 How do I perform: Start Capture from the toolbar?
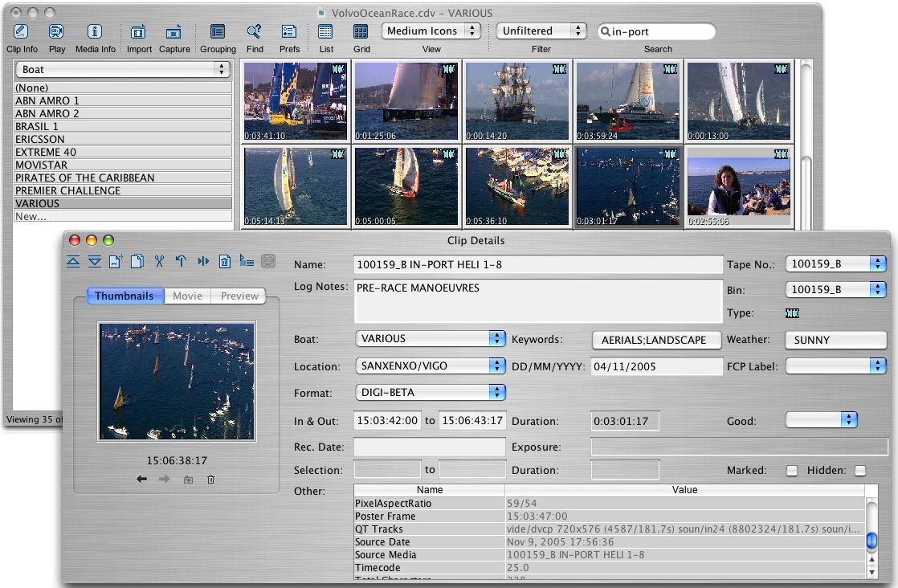(173, 32)
